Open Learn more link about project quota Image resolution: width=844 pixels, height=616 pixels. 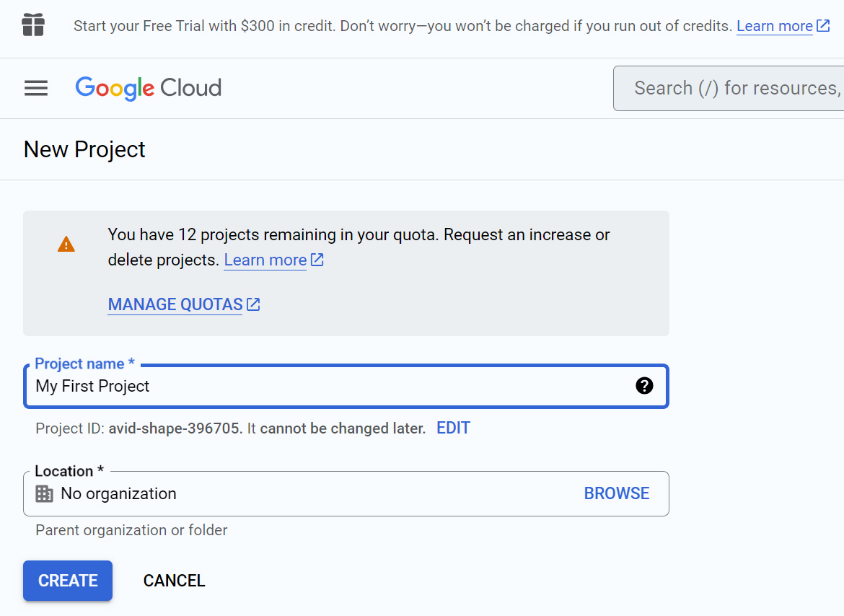pyautogui.click(x=265, y=260)
